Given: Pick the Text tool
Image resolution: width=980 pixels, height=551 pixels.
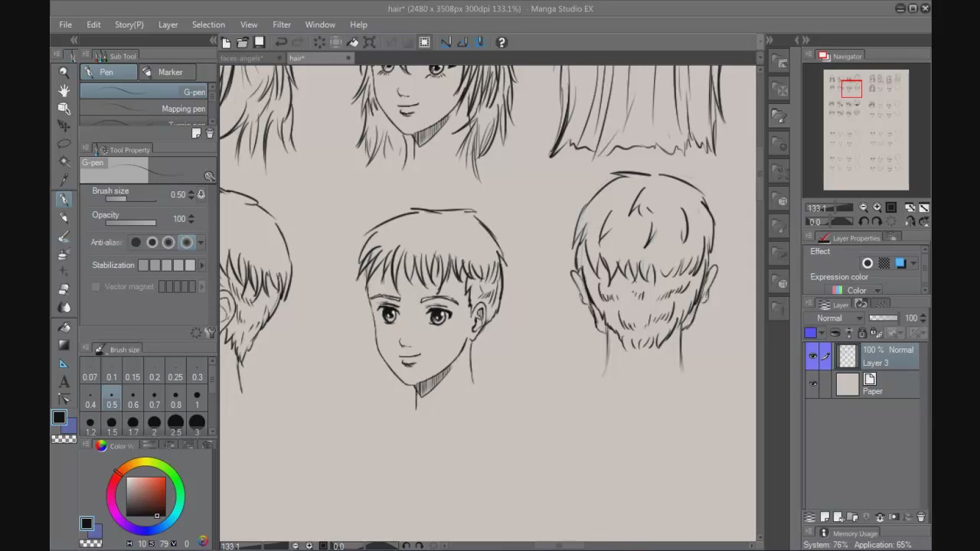Looking at the screenshot, I should click(64, 381).
